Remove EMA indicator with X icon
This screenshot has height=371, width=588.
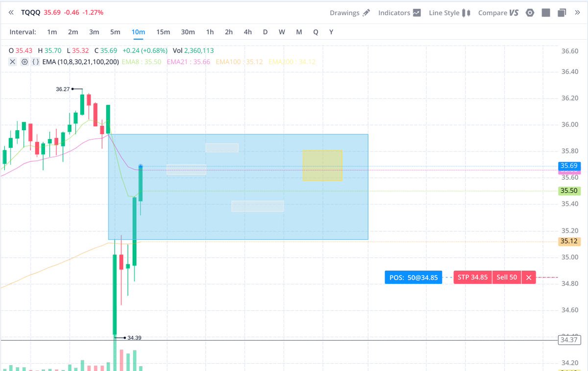click(13, 62)
